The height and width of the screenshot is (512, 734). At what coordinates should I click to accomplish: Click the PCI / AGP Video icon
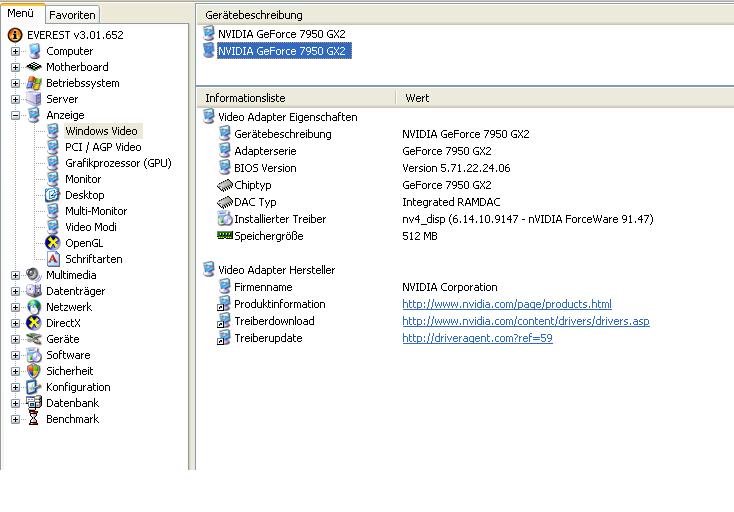53,147
